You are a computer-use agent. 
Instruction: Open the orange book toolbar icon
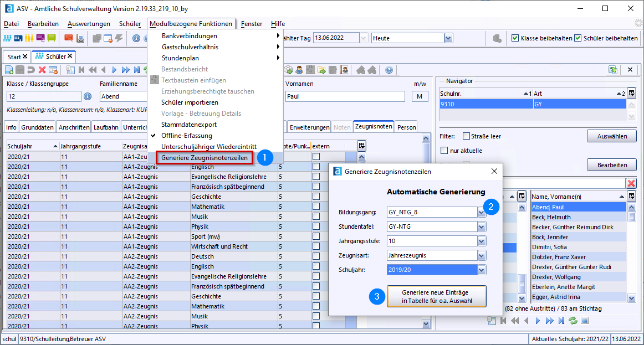pos(69,38)
